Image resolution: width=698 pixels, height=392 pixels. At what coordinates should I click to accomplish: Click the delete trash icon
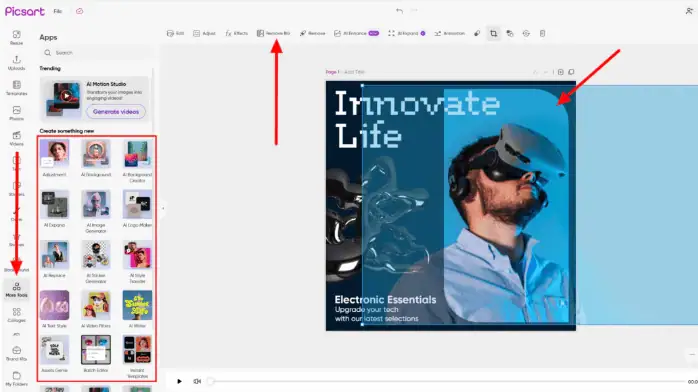(x=542, y=33)
